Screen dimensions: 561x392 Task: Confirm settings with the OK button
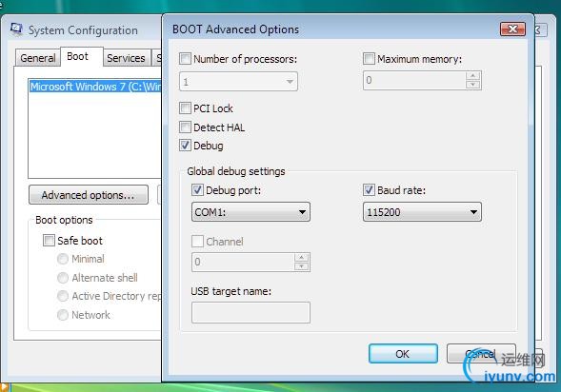pyautogui.click(x=403, y=354)
